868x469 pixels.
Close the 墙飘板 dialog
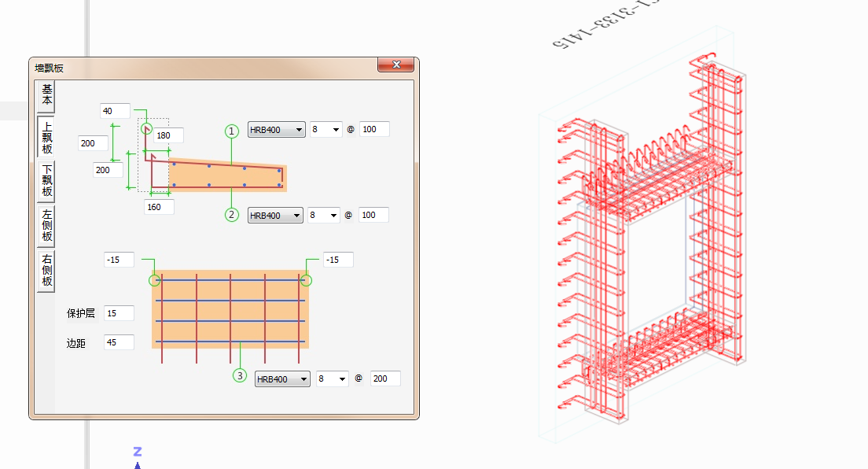395,65
